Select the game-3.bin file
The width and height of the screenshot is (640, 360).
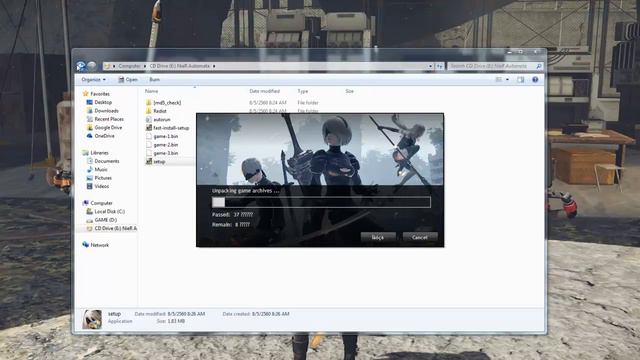coord(162,153)
